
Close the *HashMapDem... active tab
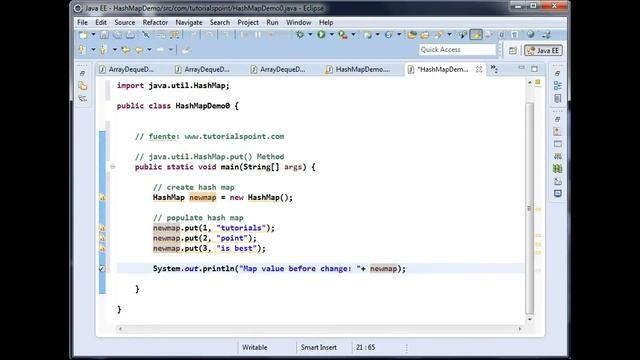coord(479,69)
